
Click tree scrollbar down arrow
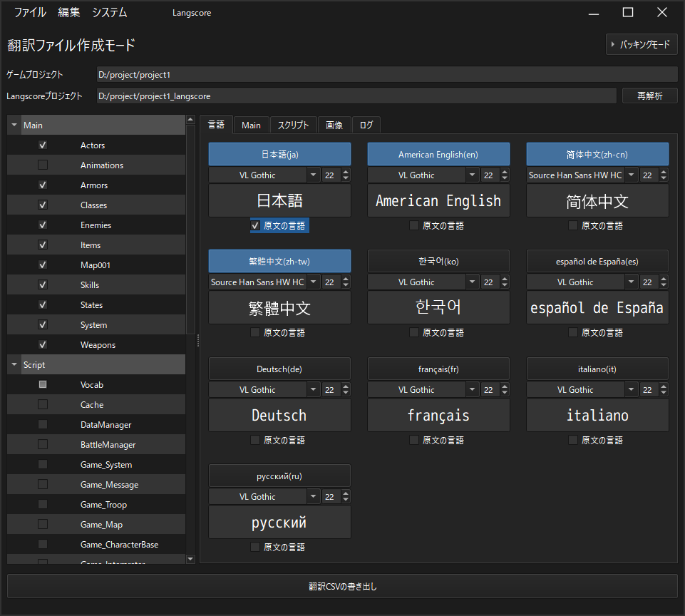[x=190, y=559]
